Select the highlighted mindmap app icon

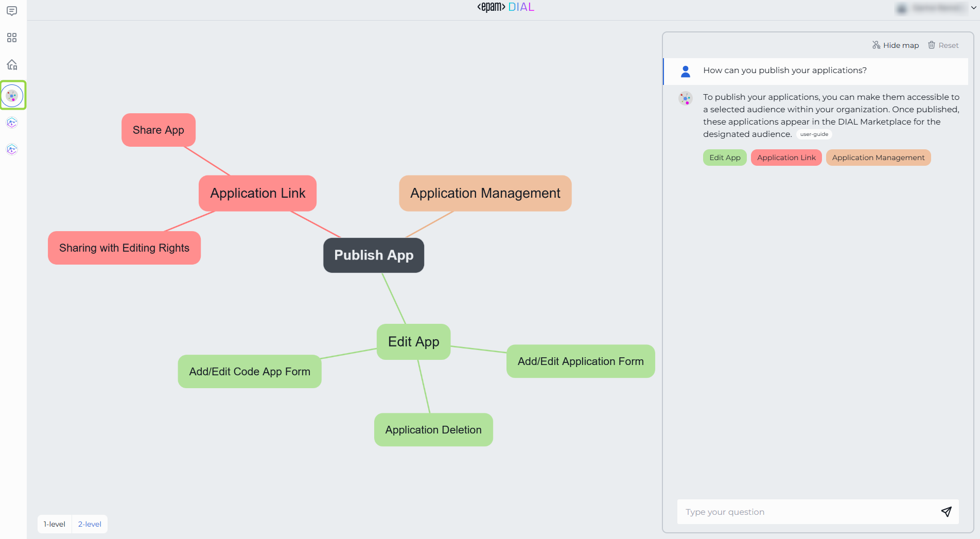[13, 95]
